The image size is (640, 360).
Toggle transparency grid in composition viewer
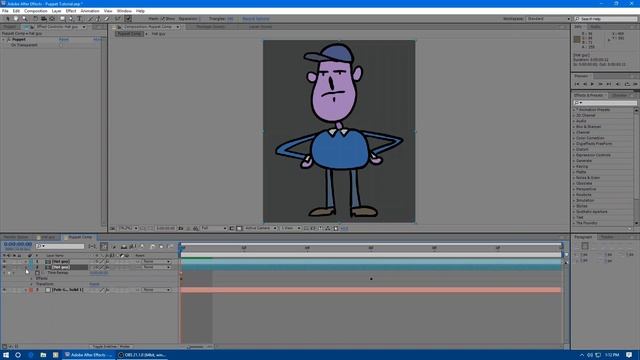pos(239,229)
